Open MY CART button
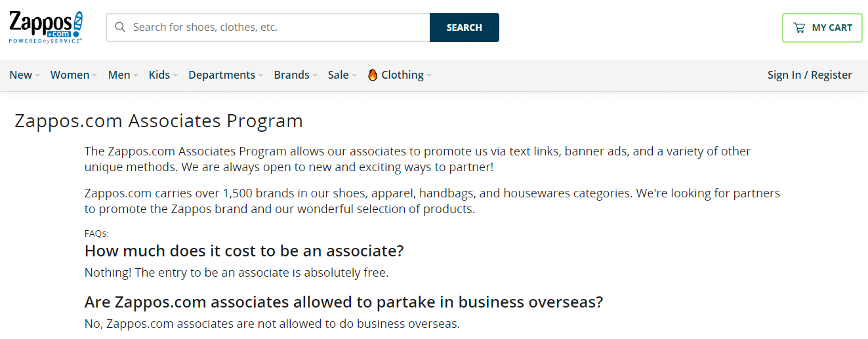The image size is (868, 339). pos(822,28)
